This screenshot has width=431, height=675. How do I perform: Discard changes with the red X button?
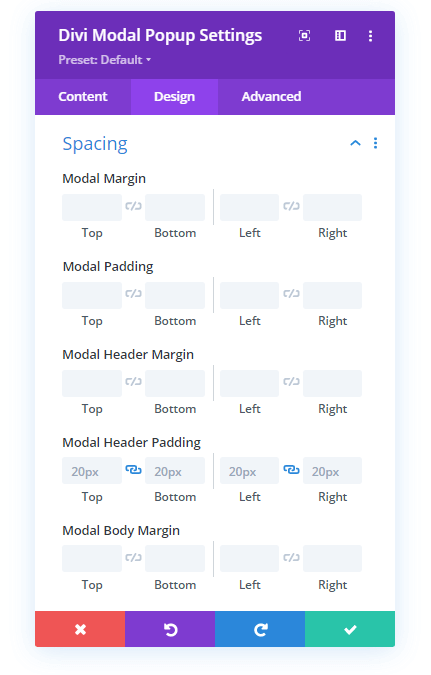click(x=80, y=629)
